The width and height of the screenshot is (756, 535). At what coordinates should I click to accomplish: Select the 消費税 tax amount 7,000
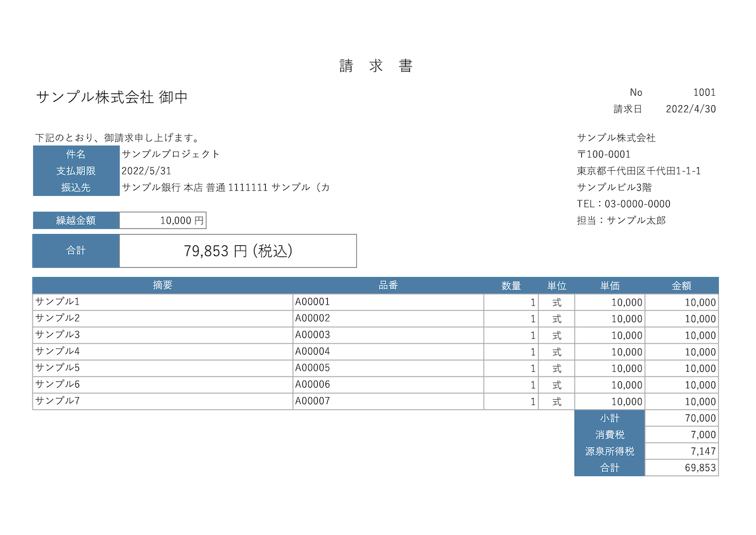[x=699, y=435]
